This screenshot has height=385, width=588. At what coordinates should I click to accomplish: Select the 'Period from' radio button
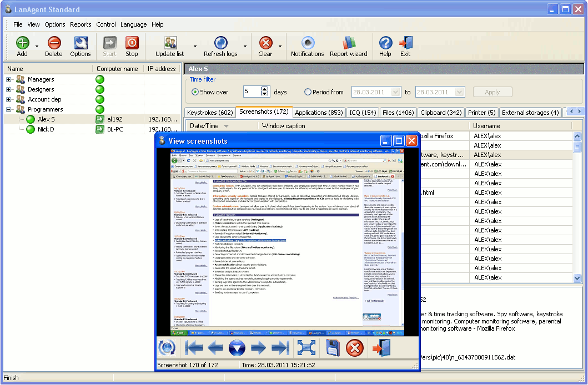tap(308, 92)
